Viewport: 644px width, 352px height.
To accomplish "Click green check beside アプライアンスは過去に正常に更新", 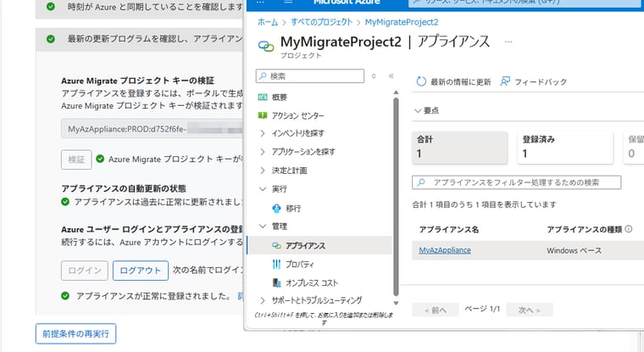I will (x=65, y=202).
